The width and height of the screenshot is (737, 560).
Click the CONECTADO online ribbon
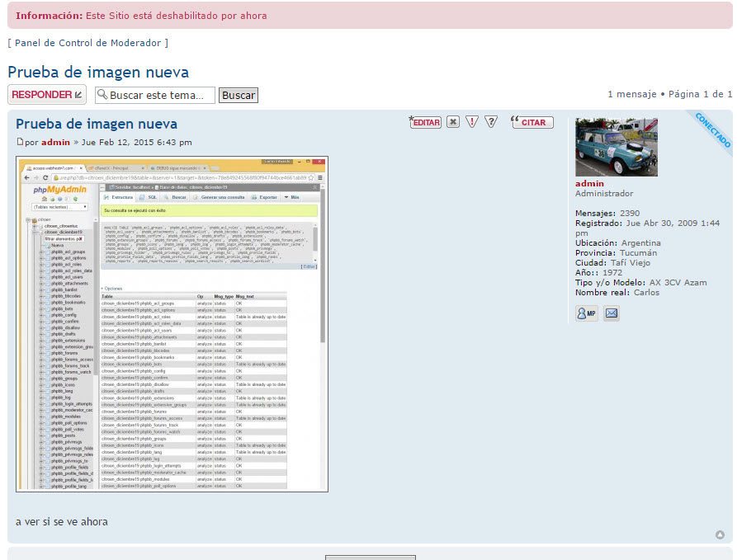[711, 130]
